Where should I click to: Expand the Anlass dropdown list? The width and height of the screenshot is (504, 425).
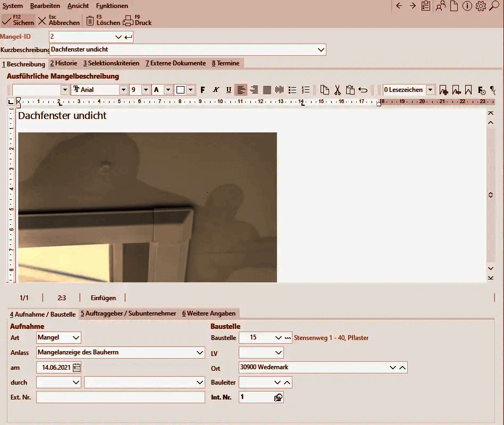tap(199, 352)
